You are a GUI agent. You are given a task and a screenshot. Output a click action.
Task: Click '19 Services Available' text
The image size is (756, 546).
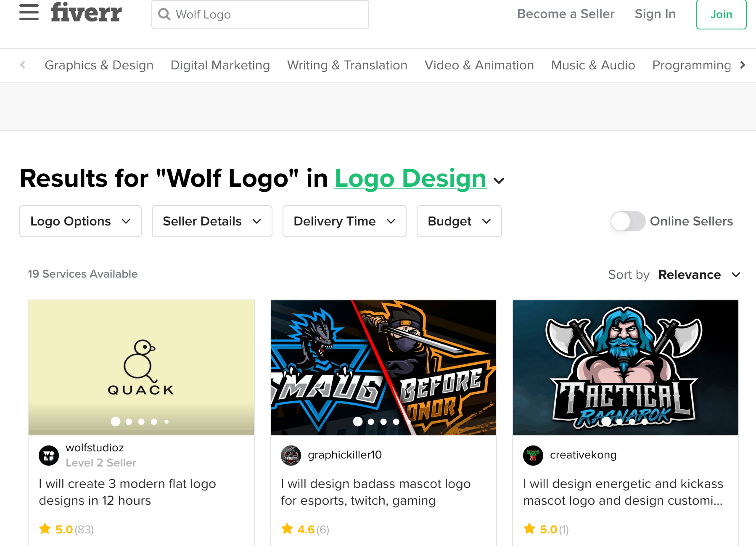[x=83, y=274]
